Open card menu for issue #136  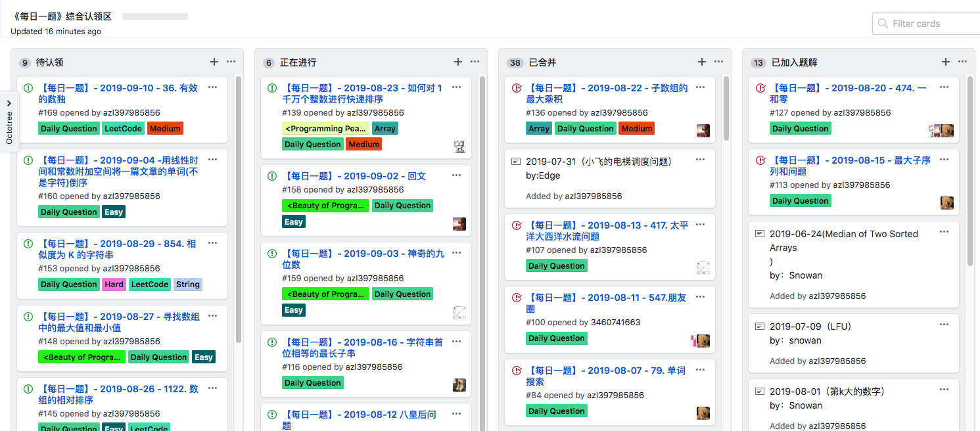(x=700, y=87)
